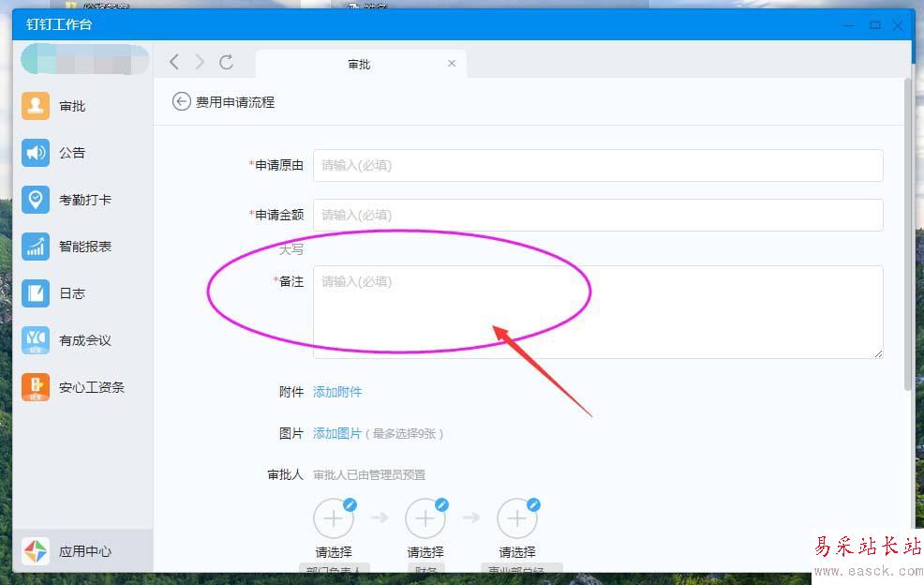Open the 审批 approval icon in sidebar

coord(36,106)
